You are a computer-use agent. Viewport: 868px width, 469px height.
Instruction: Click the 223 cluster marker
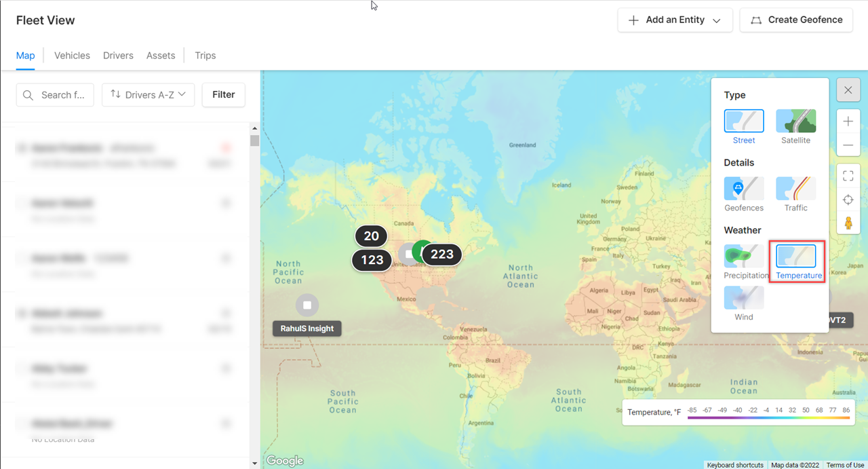coord(442,255)
